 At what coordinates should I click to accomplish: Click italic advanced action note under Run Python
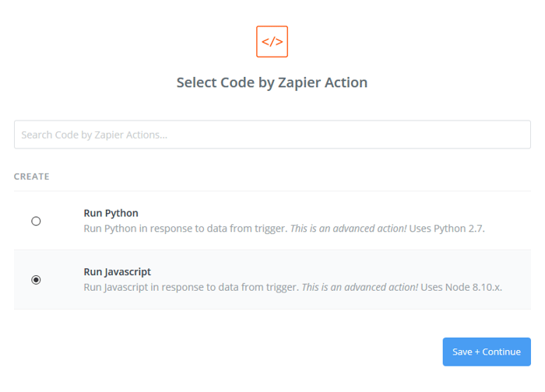[348, 229]
